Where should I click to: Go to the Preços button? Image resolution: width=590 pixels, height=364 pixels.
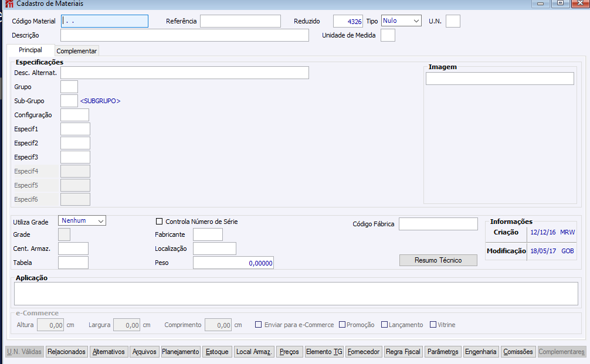click(289, 352)
